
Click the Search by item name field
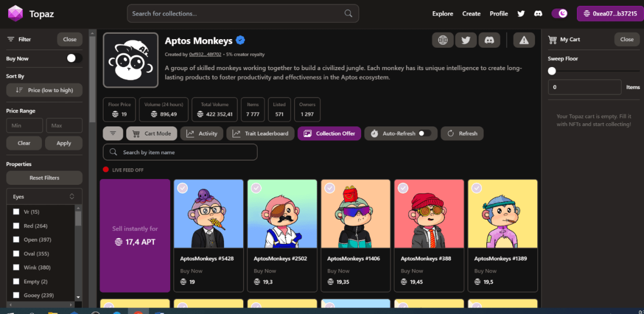click(180, 152)
